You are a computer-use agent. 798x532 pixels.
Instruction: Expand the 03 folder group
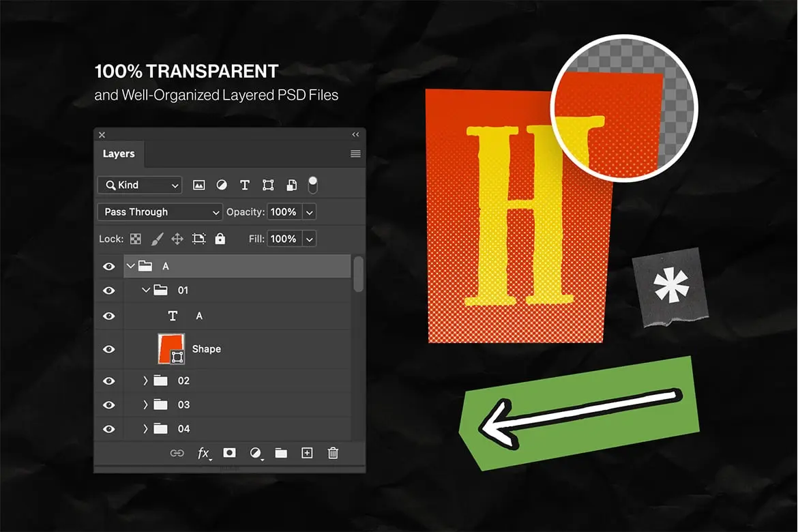[145, 405]
